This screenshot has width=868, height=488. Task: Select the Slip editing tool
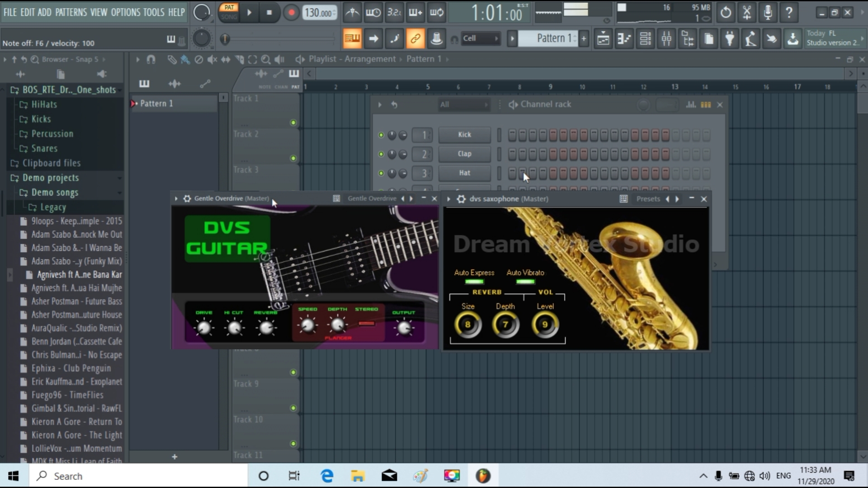(x=226, y=59)
